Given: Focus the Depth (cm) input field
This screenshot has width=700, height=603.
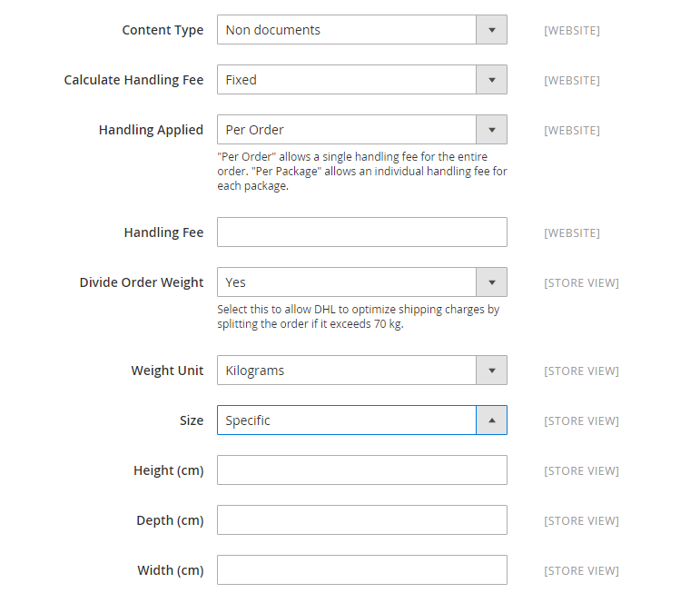Looking at the screenshot, I should (362, 520).
